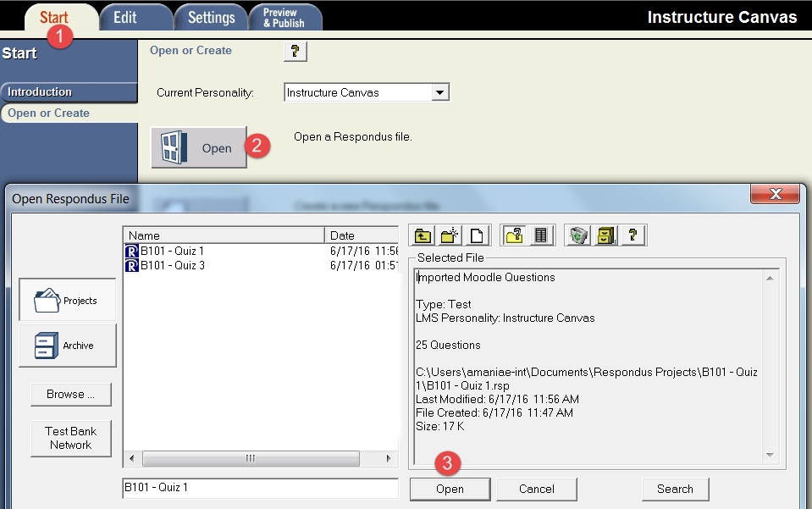Click right arrow of file list scrollbar

[389, 458]
